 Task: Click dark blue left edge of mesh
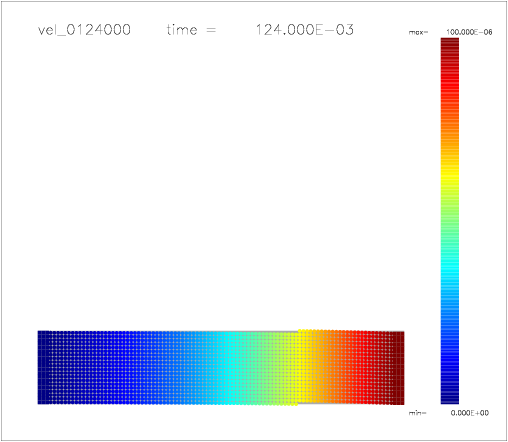pyautogui.click(x=43, y=368)
